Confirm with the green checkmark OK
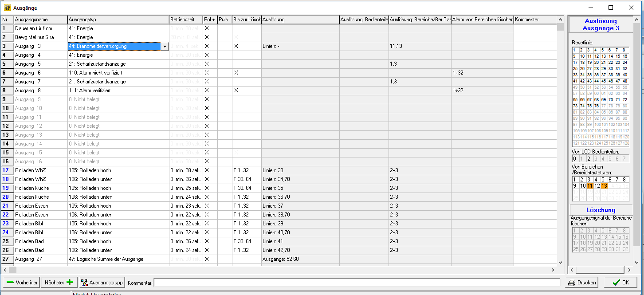 [615, 283]
